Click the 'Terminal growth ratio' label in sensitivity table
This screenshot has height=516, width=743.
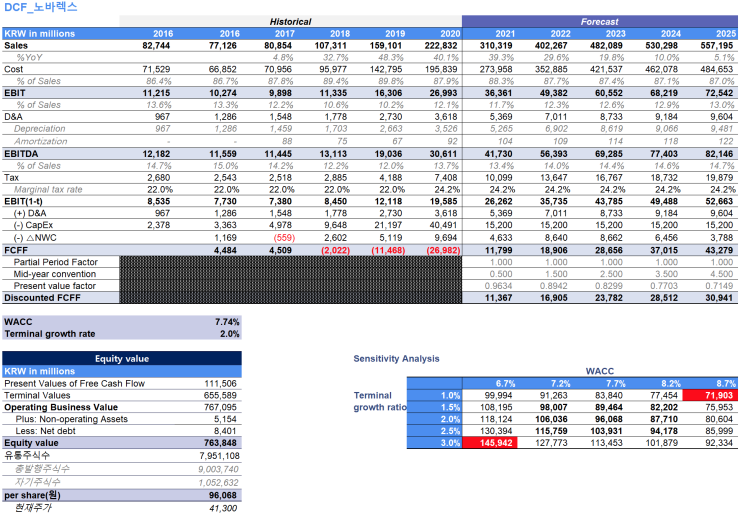(x=380, y=401)
